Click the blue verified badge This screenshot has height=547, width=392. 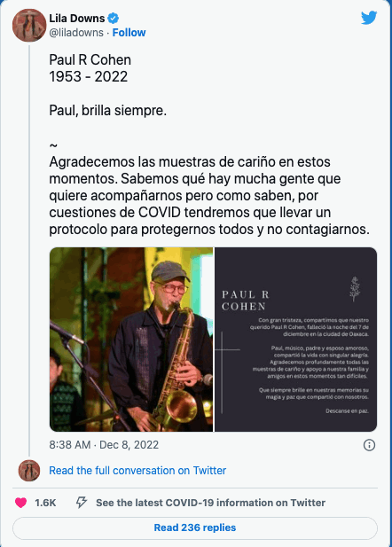coord(114,18)
